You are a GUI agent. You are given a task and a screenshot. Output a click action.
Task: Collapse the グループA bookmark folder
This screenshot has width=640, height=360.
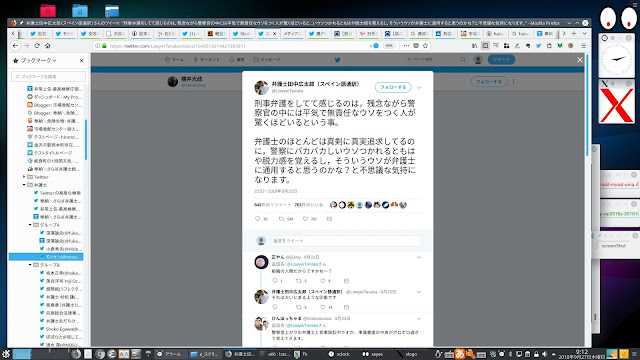point(30,225)
